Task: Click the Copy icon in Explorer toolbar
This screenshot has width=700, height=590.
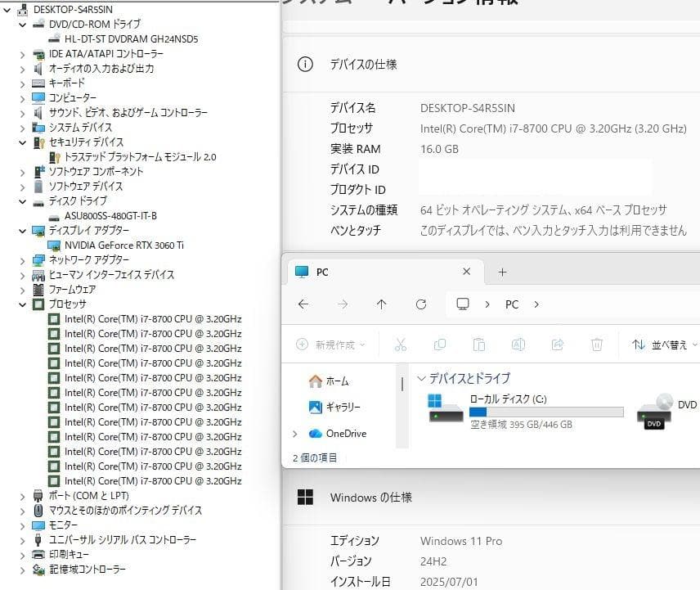Action: point(440,345)
